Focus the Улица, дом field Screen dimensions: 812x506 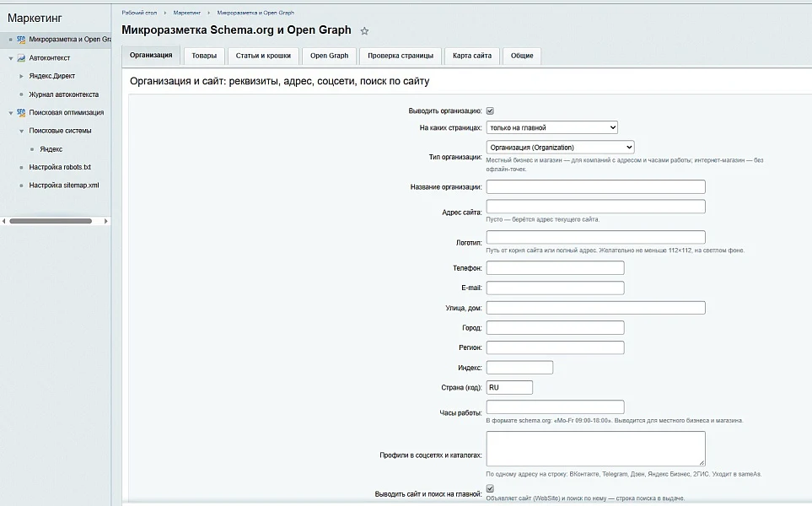click(x=595, y=308)
